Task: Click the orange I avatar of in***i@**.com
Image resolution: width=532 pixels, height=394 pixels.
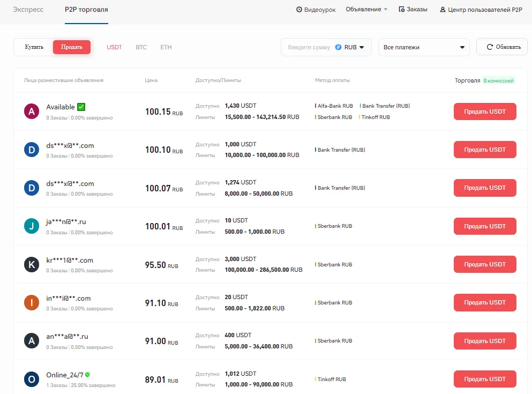Action: 32,303
